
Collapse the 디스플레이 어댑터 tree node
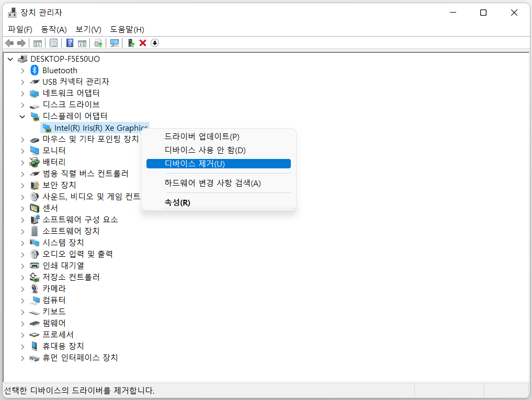pyautogui.click(x=22, y=116)
